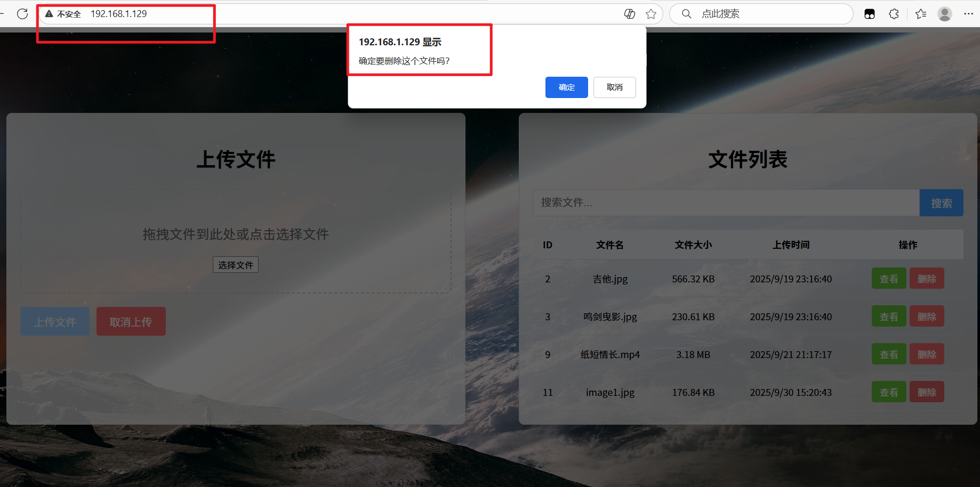Screen dimensions: 980x487
Task: Click the size value 230.61 KB
Action: click(x=693, y=317)
